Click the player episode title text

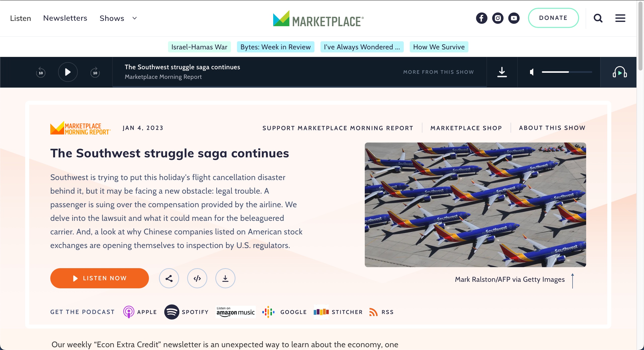point(182,67)
